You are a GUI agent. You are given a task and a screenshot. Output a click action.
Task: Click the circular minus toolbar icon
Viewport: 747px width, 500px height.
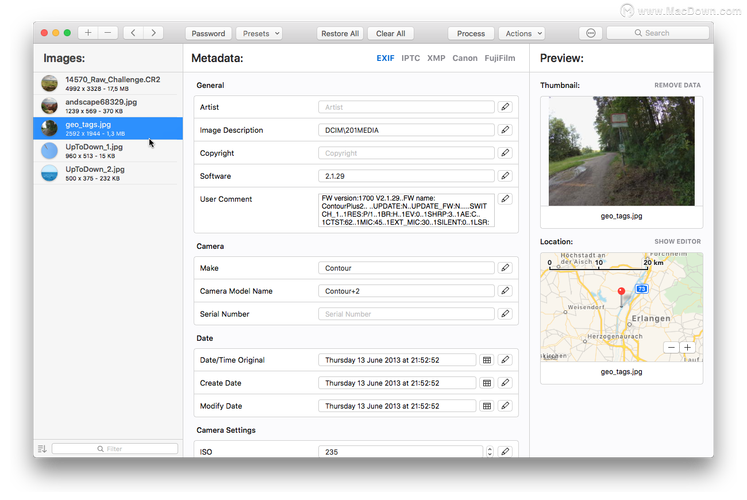tap(591, 33)
